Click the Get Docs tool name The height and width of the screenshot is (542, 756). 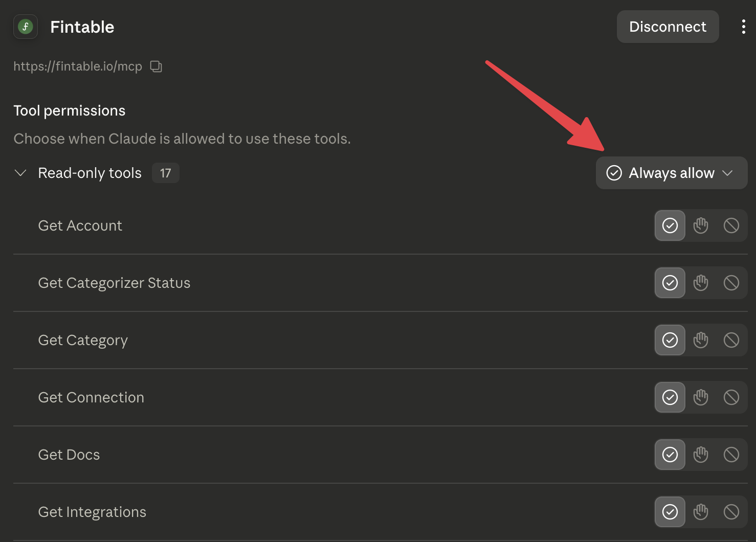coord(69,455)
